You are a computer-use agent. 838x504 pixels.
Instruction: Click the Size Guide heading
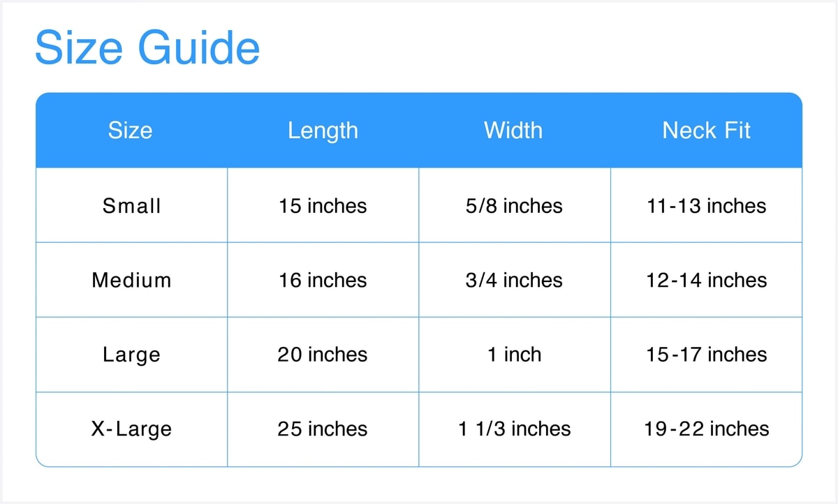click(147, 48)
